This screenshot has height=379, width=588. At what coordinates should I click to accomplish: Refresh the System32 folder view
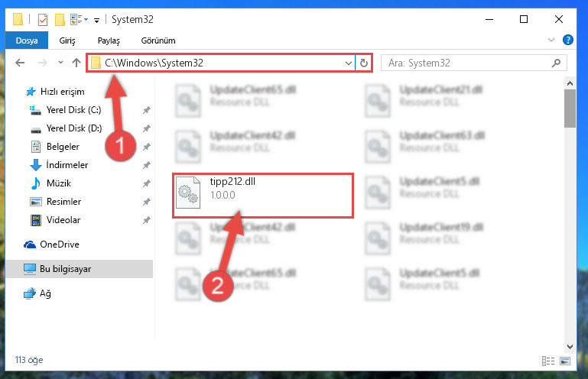[363, 63]
